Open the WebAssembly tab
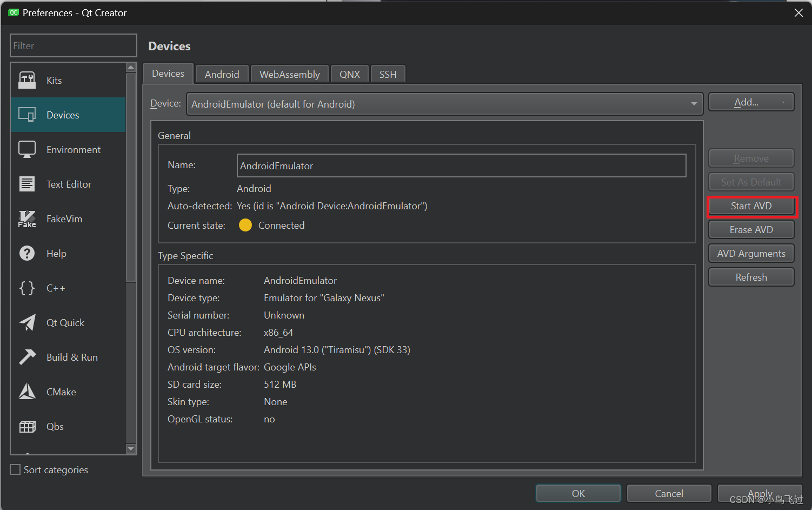Viewport: 812px width, 510px height. click(x=290, y=74)
